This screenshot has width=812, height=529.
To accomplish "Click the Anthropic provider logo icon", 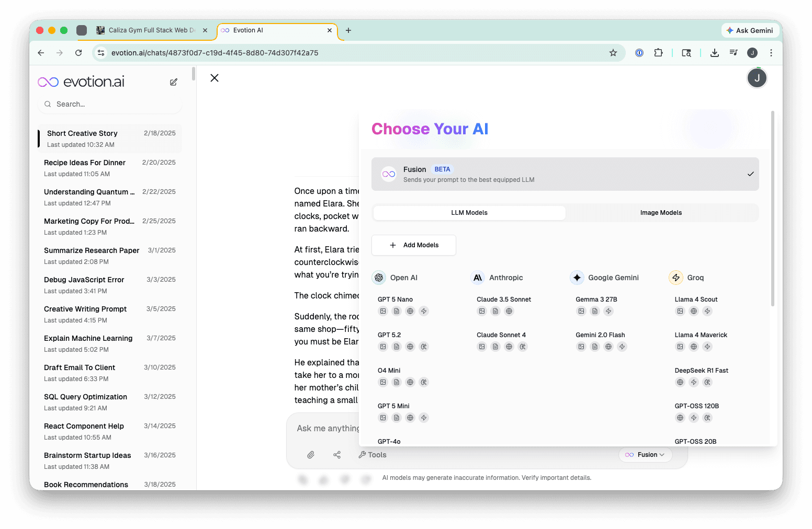I will [x=478, y=278].
